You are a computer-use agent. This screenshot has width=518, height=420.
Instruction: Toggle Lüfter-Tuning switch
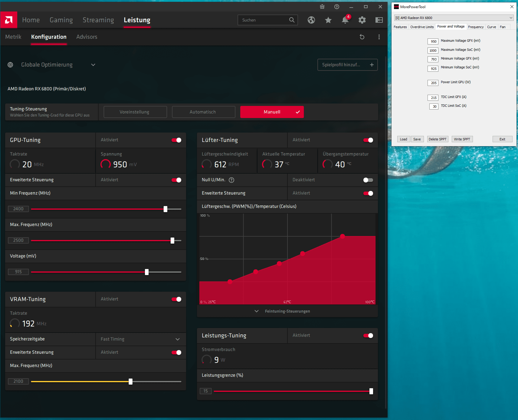pyautogui.click(x=368, y=140)
